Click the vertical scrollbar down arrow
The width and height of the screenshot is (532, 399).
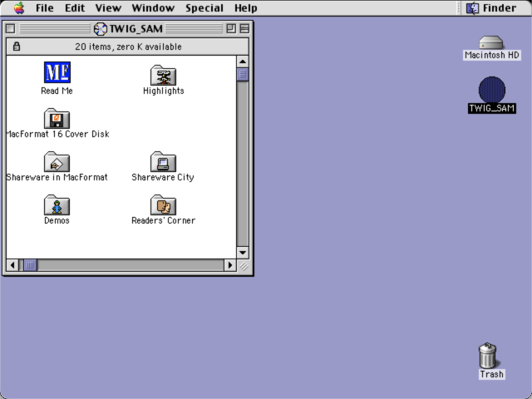[x=243, y=253]
